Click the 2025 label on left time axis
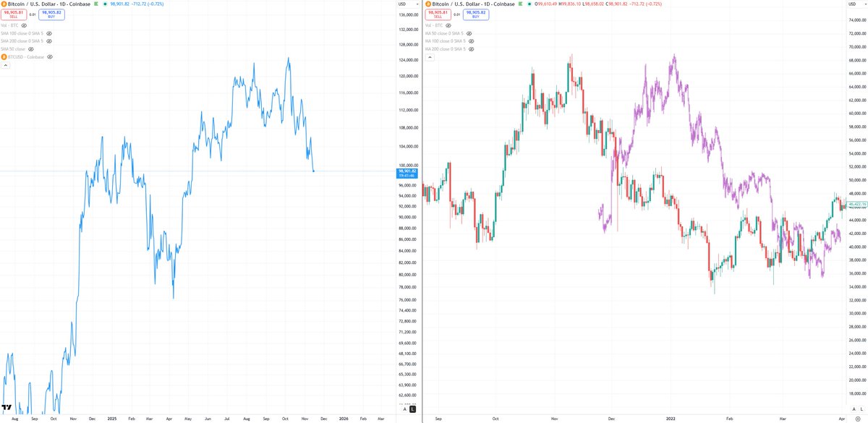Image resolution: width=868 pixels, height=423 pixels. 111,419
